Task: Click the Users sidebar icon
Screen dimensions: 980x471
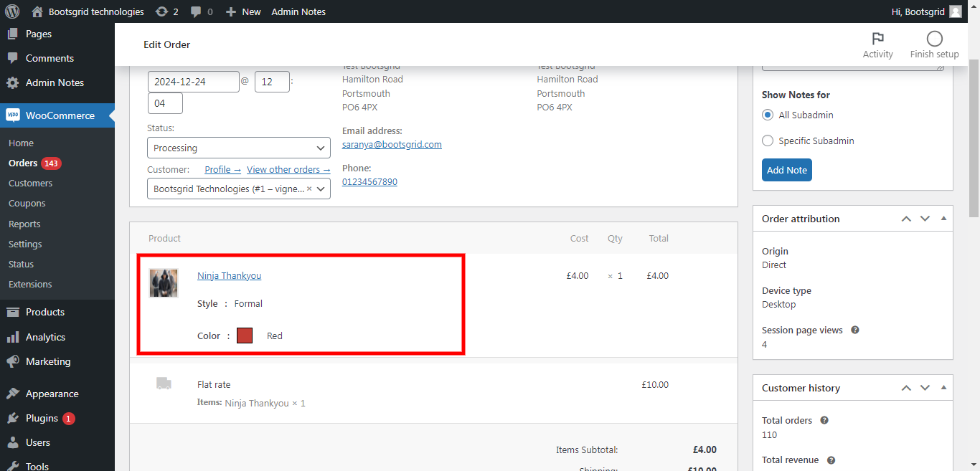Action: coord(12,442)
